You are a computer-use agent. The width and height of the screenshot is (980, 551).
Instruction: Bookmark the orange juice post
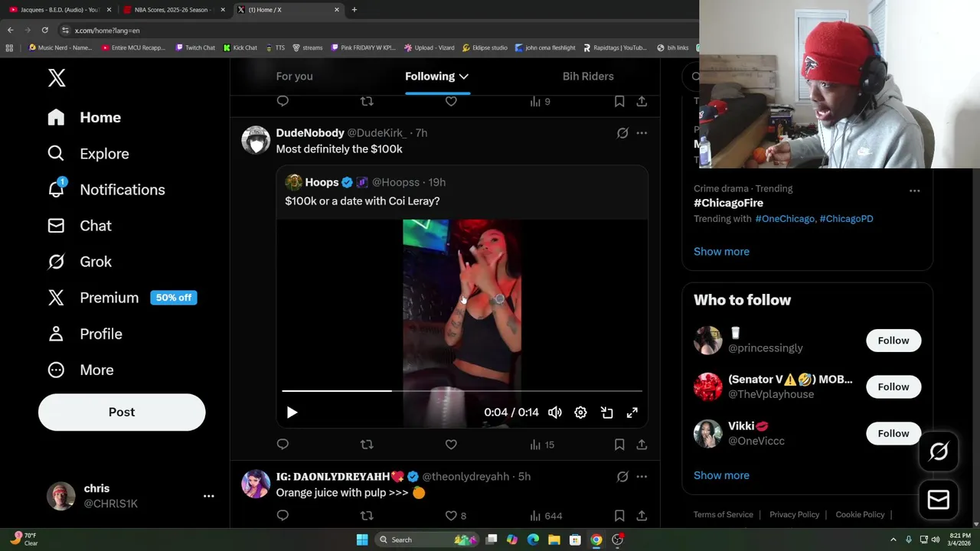point(619,516)
